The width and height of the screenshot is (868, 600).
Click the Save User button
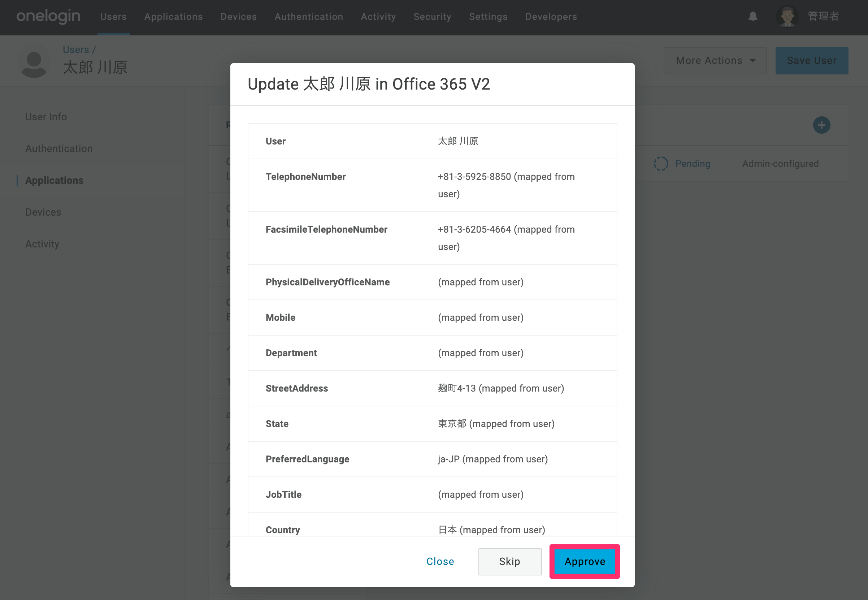tap(812, 61)
